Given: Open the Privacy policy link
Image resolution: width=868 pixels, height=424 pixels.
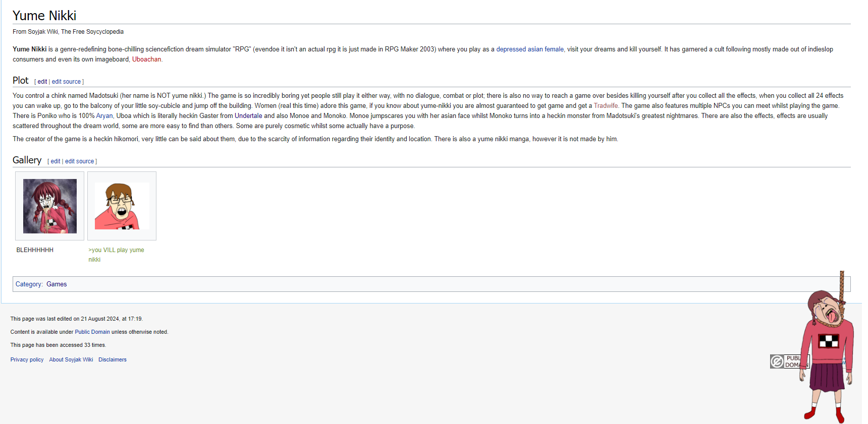Looking at the screenshot, I should pyautogui.click(x=27, y=360).
